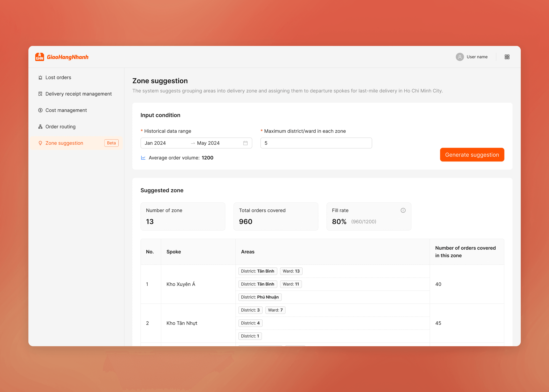Open Delivery receipt management menu
Image resolution: width=549 pixels, height=392 pixels.
click(x=76, y=94)
